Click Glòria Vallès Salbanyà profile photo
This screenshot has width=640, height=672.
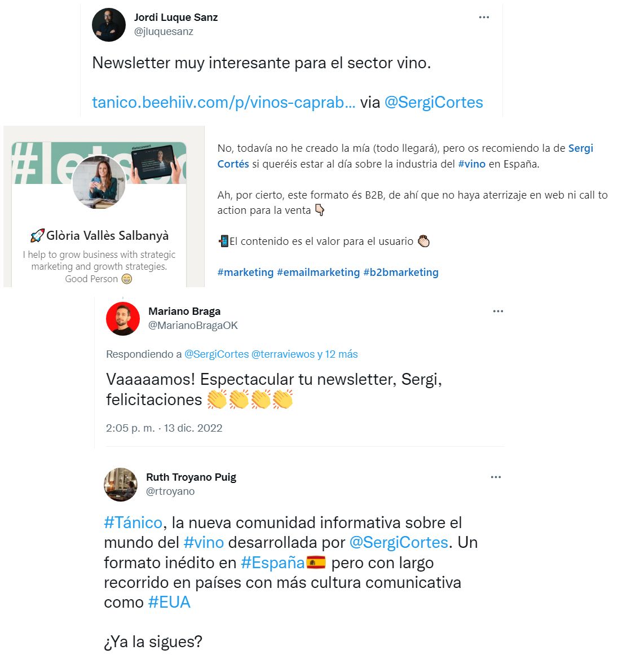[99, 182]
